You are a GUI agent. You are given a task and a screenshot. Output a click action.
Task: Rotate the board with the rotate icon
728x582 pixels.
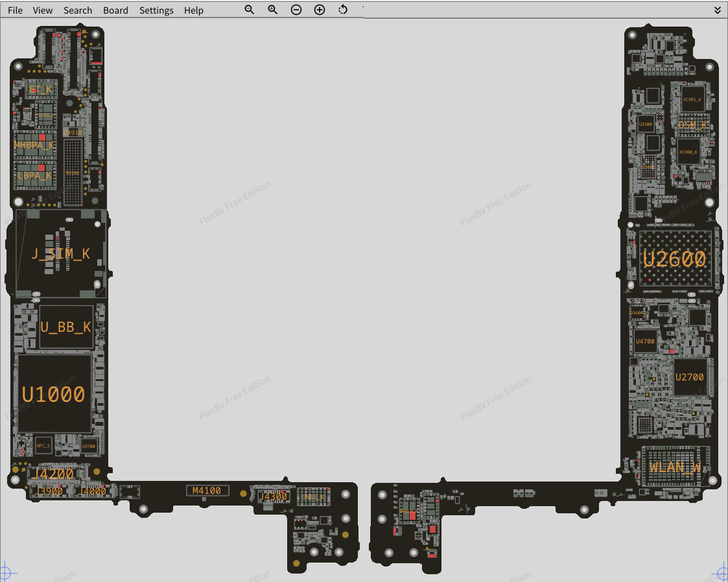point(343,10)
